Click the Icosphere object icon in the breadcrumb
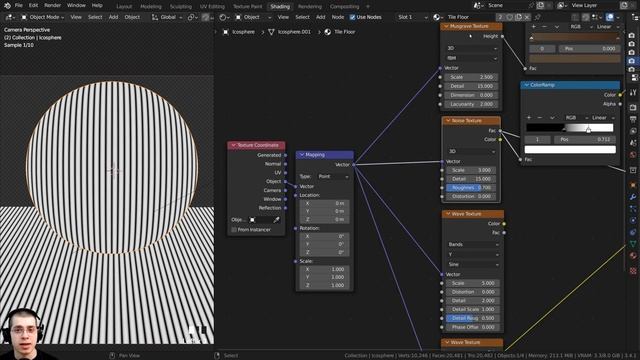Image resolution: width=640 pixels, height=360 pixels. pos(226,32)
